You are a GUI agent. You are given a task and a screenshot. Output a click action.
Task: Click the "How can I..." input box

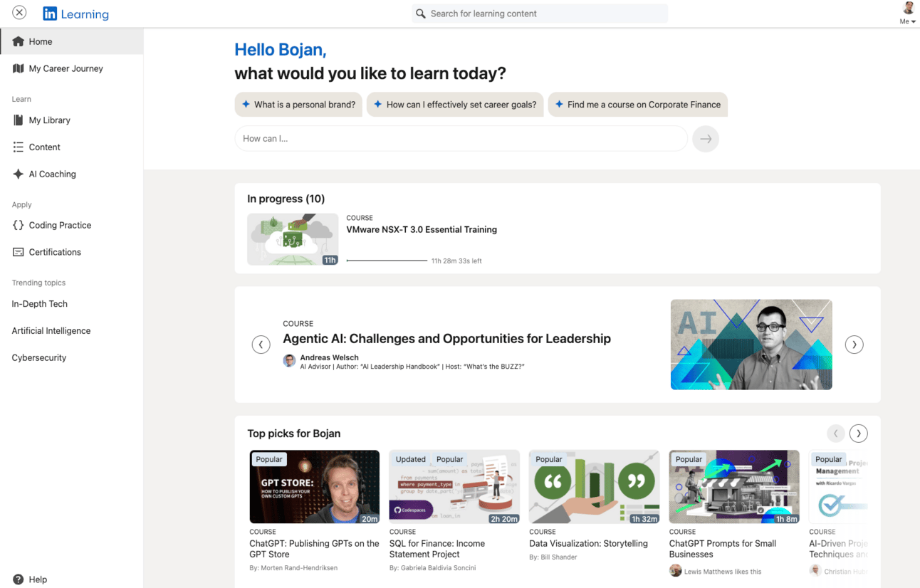(461, 139)
